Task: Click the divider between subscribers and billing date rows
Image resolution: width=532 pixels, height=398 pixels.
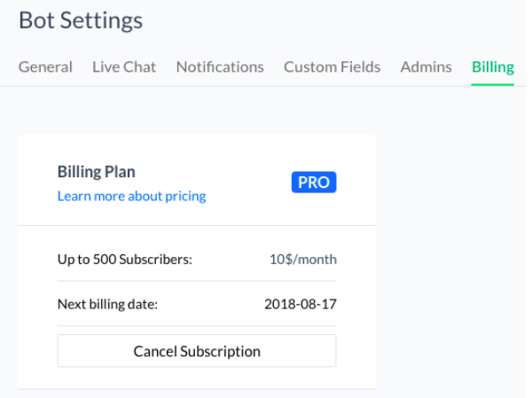Action: click(x=197, y=282)
